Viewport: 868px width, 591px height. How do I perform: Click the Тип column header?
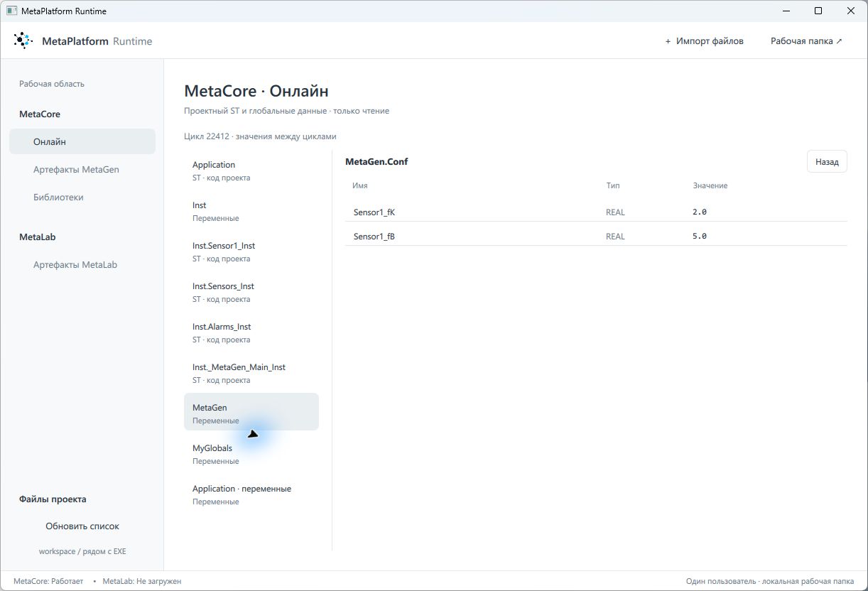613,185
